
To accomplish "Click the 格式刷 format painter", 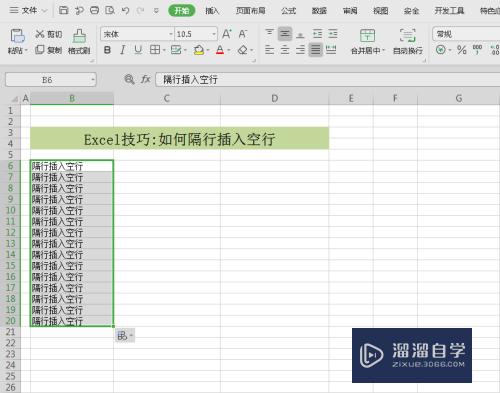I will click(x=79, y=42).
